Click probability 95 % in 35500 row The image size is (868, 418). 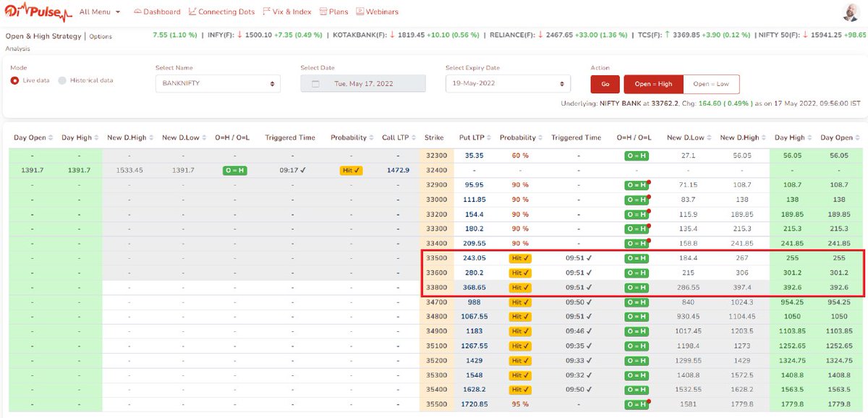click(519, 404)
